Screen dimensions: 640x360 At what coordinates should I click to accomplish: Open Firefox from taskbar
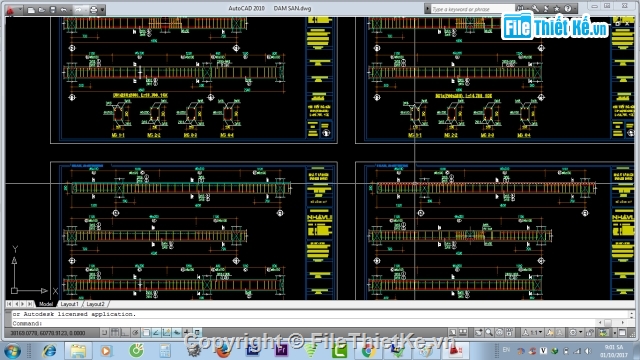[223, 351]
